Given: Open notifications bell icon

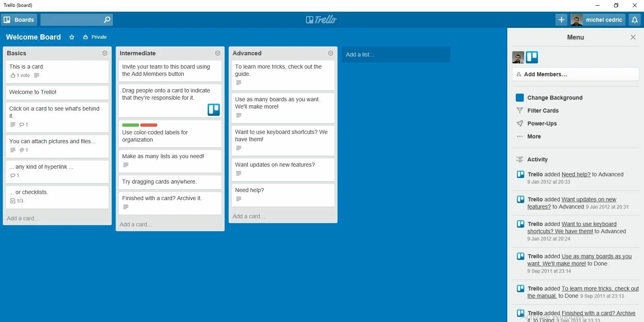Looking at the screenshot, I should pos(635,20).
